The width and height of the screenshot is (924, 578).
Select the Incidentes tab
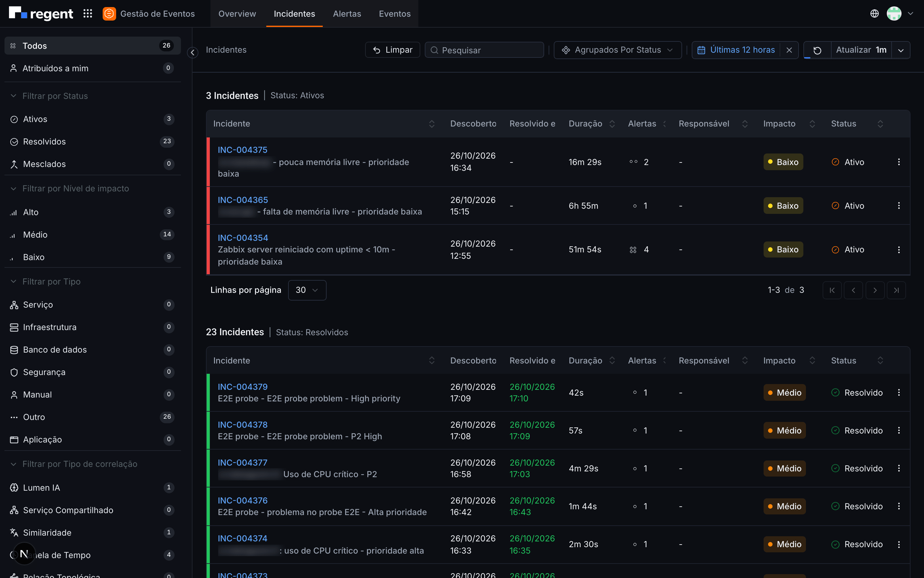coord(295,14)
